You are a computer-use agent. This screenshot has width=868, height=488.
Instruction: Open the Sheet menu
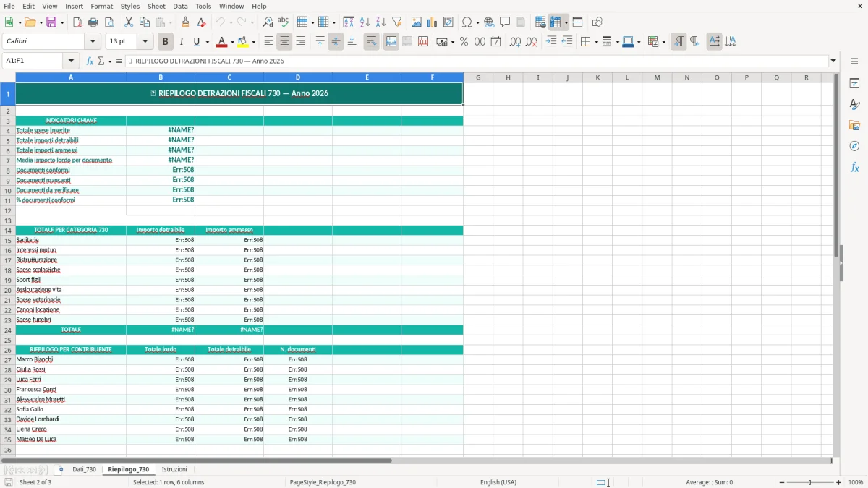pos(156,6)
